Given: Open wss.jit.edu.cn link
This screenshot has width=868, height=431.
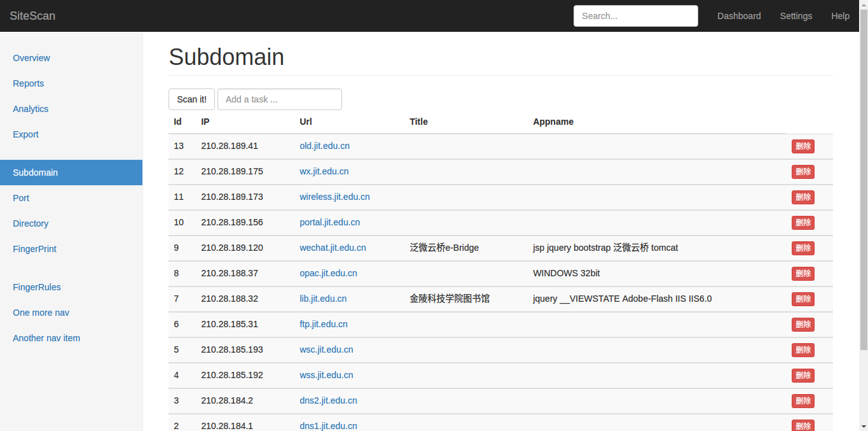Looking at the screenshot, I should click(x=326, y=375).
